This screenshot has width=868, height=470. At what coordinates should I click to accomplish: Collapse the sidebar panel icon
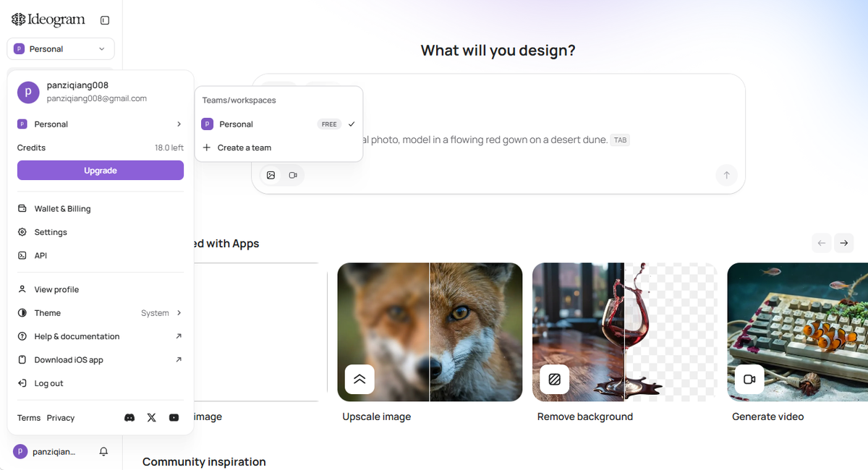click(105, 20)
